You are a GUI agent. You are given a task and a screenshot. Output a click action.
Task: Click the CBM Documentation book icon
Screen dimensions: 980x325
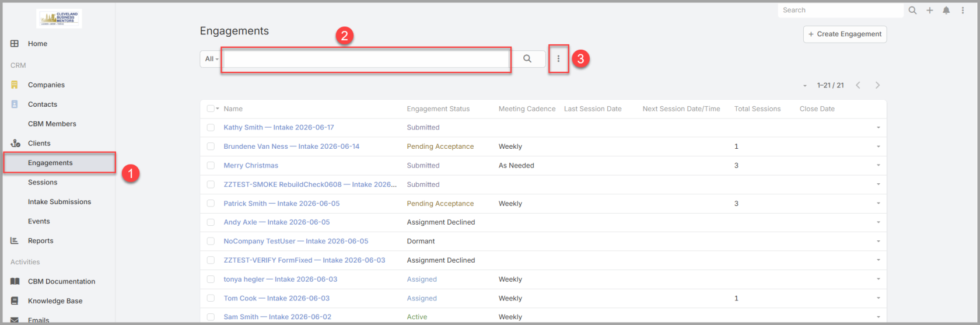coord(15,282)
